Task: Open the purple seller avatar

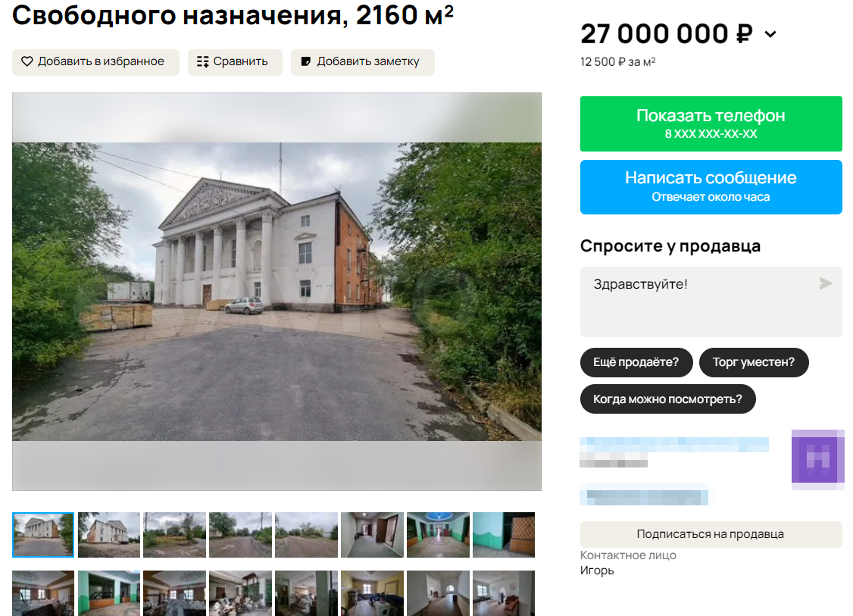Action: coord(817,459)
